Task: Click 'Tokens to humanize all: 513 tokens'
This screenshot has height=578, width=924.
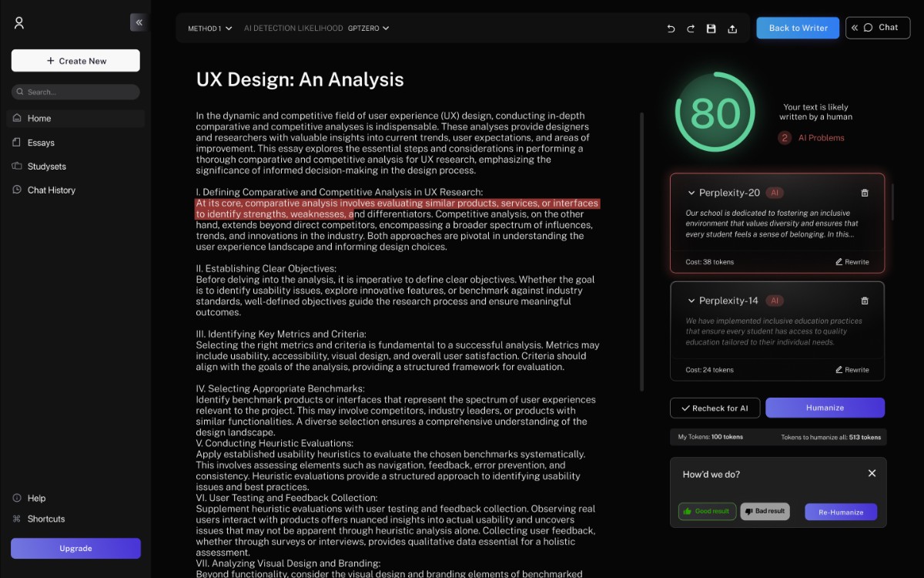Action: point(831,437)
